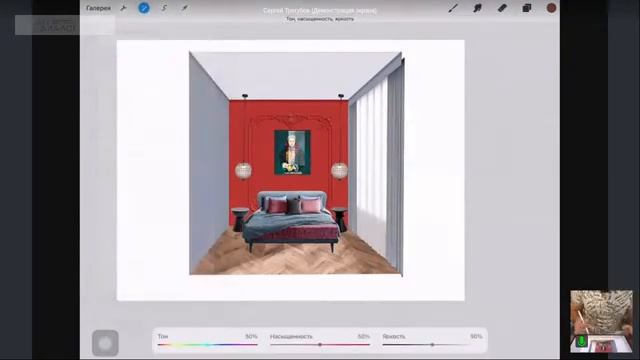This screenshot has width=640, height=360.
Task: Adjust the Brightness (Яркость) slider handle
Action: pos(432,344)
